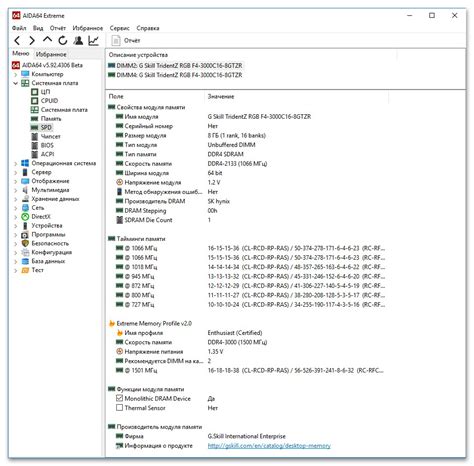The width and height of the screenshot is (474, 466).
Task: Open the Файл menu
Action: coord(19,28)
